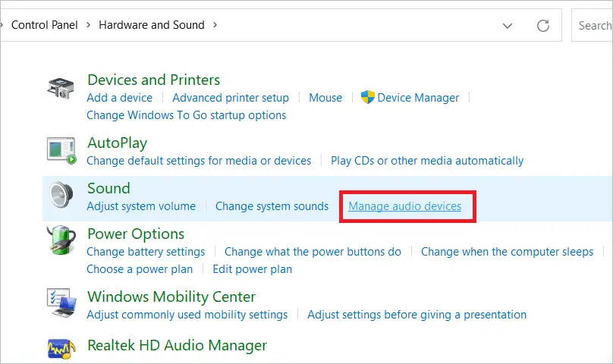Image resolution: width=613 pixels, height=364 pixels.
Task: Open the AutoPlay heading
Action: (x=118, y=143)
